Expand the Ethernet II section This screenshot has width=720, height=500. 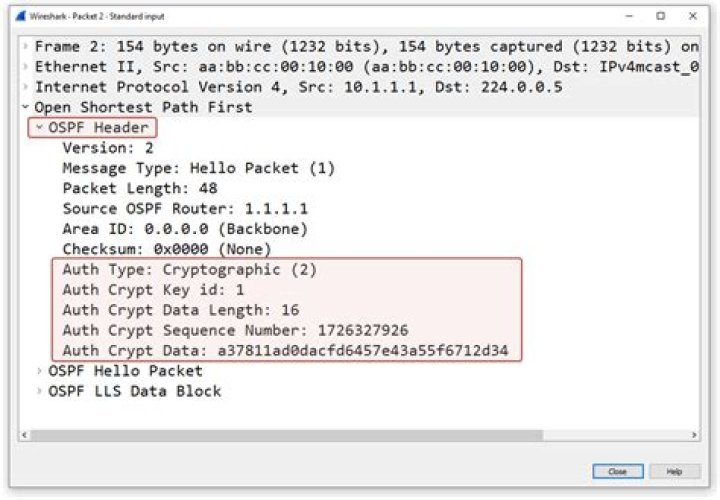pyautogui.click(x=25, y=67)
